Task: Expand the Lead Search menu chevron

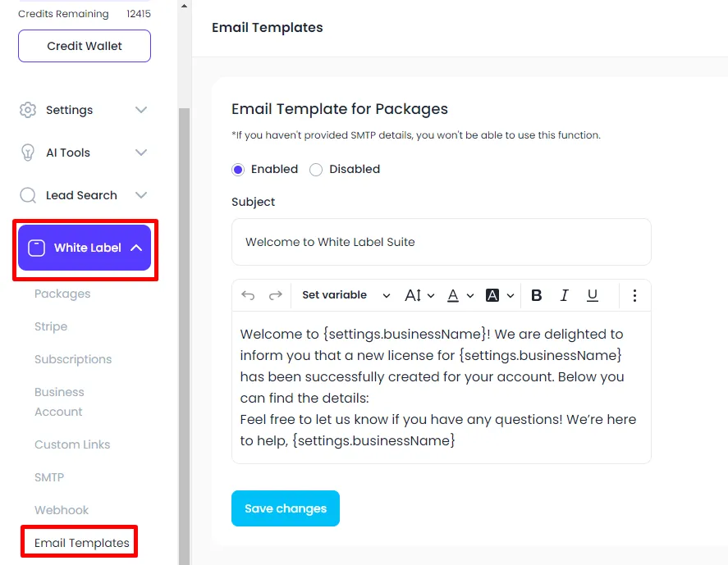Action: coord(141,195)
